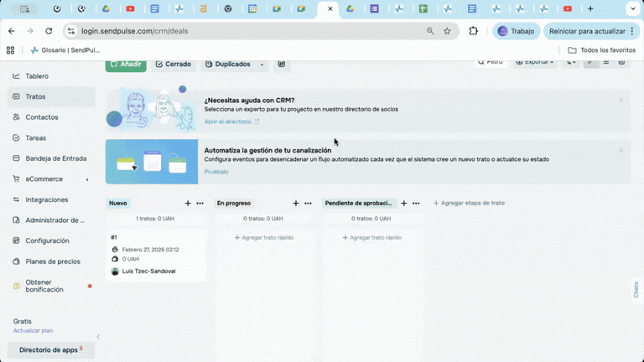The image size is (644, 362).
Task: Open Integraciones in the sidebar
Action: [x=46, y=199]
